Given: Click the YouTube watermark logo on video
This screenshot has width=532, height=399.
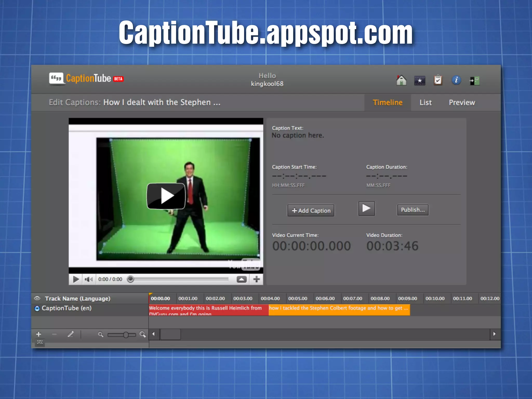Looking at the screenshot, I should [x=244, y=264].
